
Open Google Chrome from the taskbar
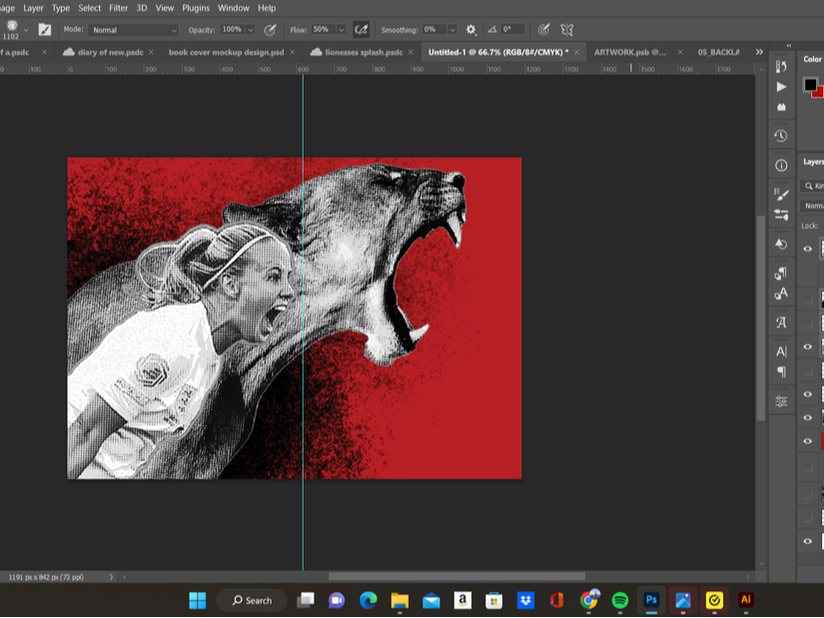[589, 600]
